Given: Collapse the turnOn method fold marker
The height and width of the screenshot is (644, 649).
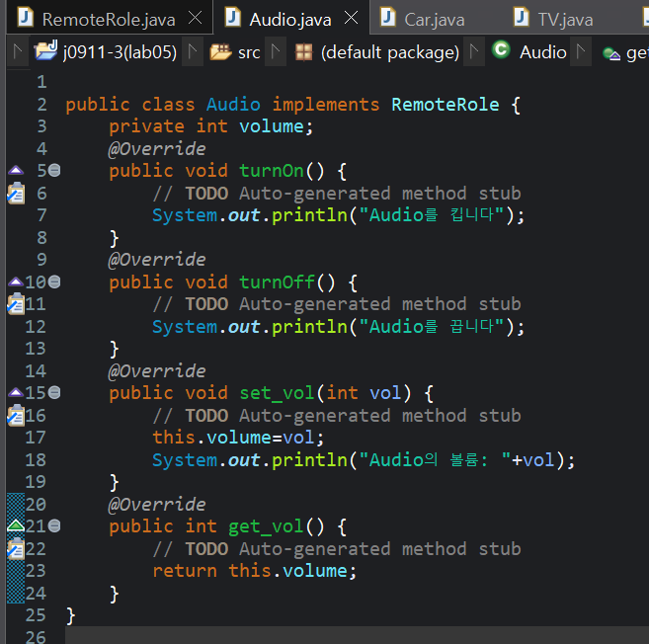Looking at the screenshot, I should tap(54, 170).
